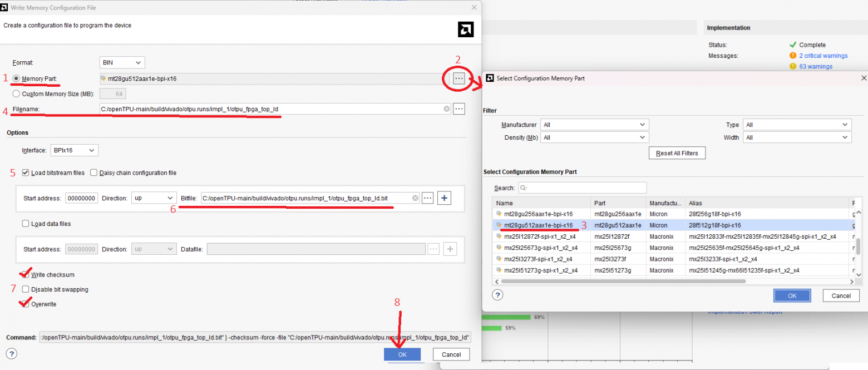Clear the Bitfile path field

coord(415,198)
